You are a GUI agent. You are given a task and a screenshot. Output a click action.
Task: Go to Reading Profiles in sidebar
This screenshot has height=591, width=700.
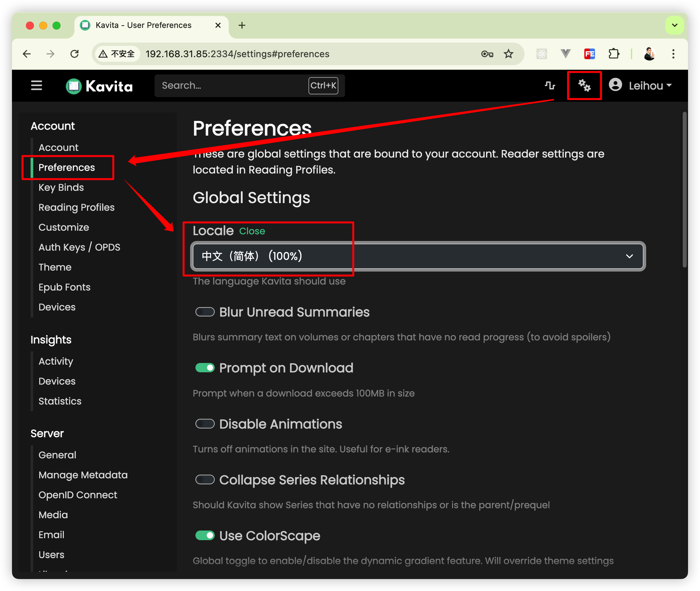pos(76,207)
